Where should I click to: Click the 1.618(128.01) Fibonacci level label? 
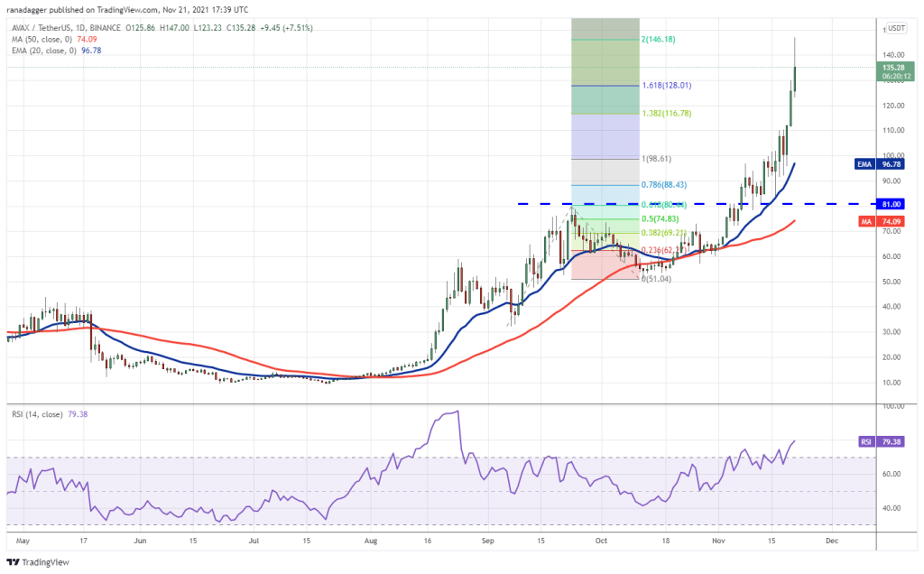[x=667, y=86]
